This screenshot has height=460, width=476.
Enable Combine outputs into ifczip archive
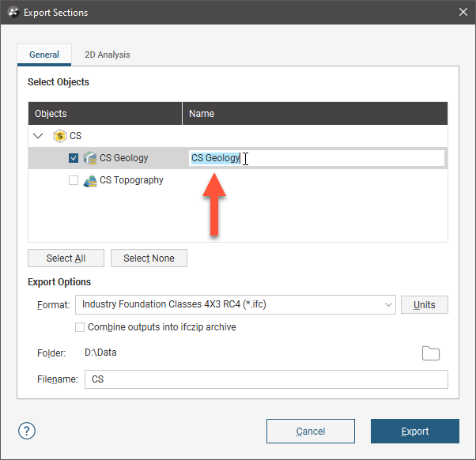[x=80, y=327]
